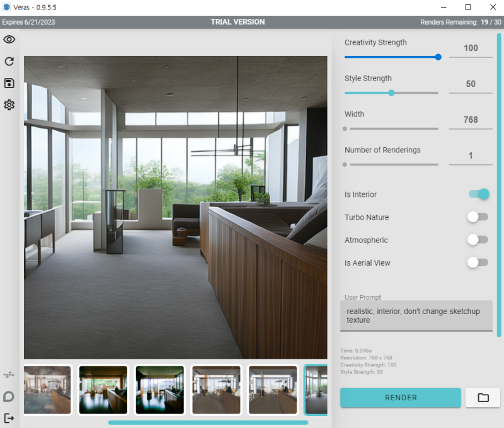The height and width of the screenshot is (428, 504).
Task: Click the Width value field showing 768
Action: pos(471,120)
